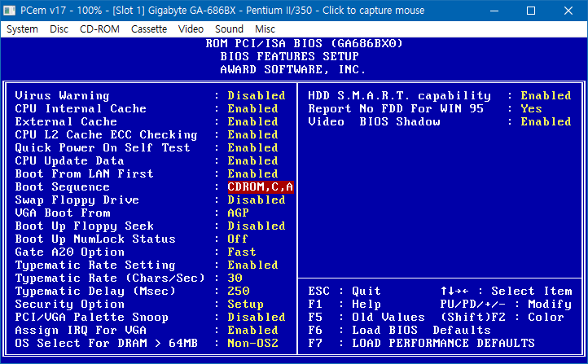
Task: Click the Non-OS2 value
Action: (x=252, y=343)
